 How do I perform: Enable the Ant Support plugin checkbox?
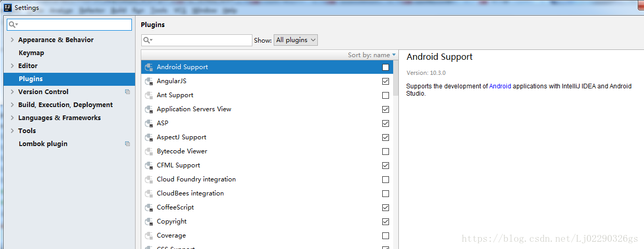tap(385, 95)
